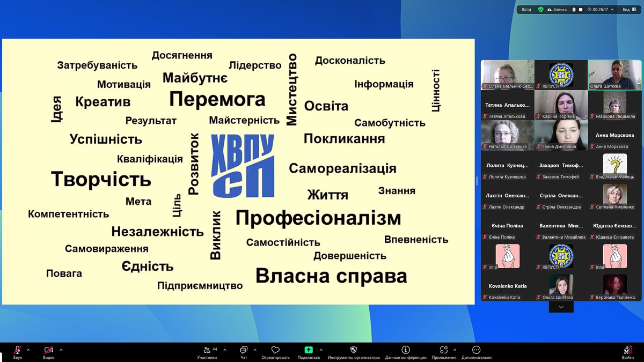This screenshot has width=644, height=362.
Task: Expand video options arrow beside Видео
Action: (x=61, y=350)
